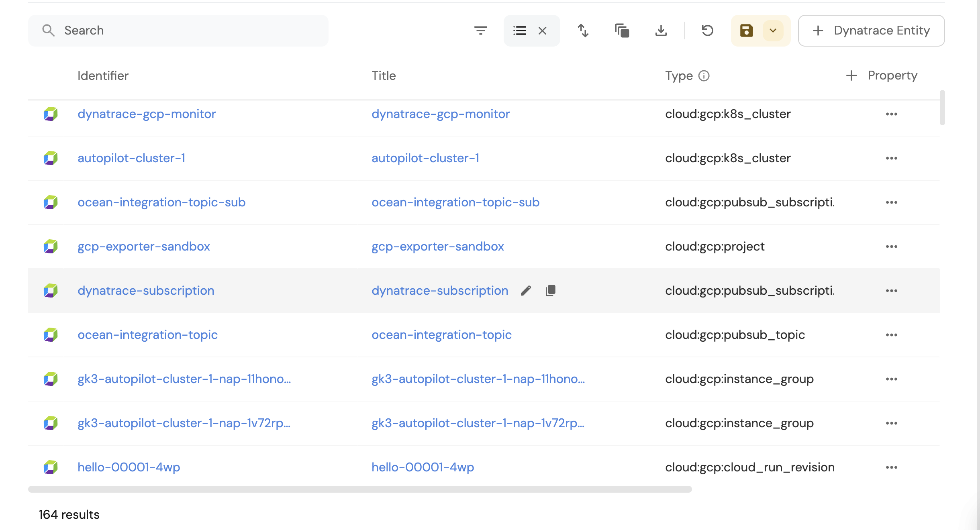Open actions menu for hello-00001-4wp row
980x530 pixels.
coord(891,467)
